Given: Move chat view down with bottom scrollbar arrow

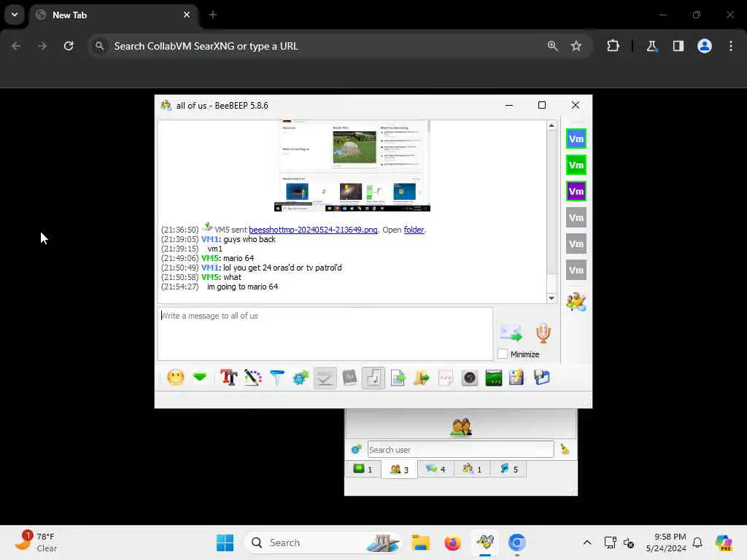Looking at the screenshot, I should (x=551, y=298).
